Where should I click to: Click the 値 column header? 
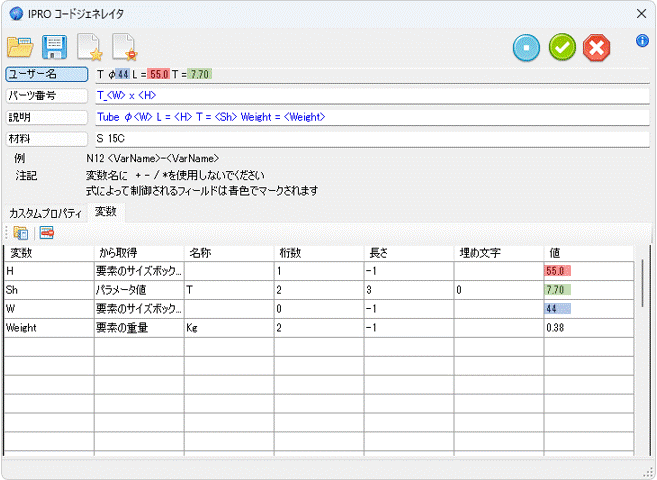pyautogui.click(x=588, y=252)
